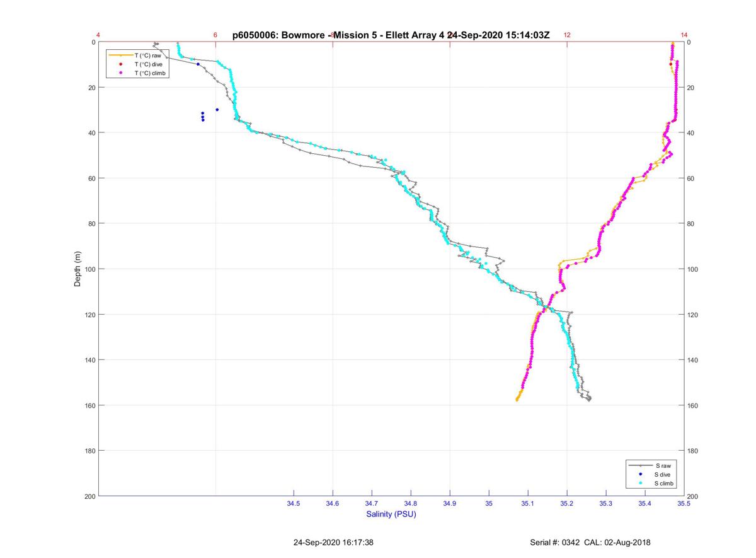Click depth tick 60 on left axis

(x=91, y=178)
